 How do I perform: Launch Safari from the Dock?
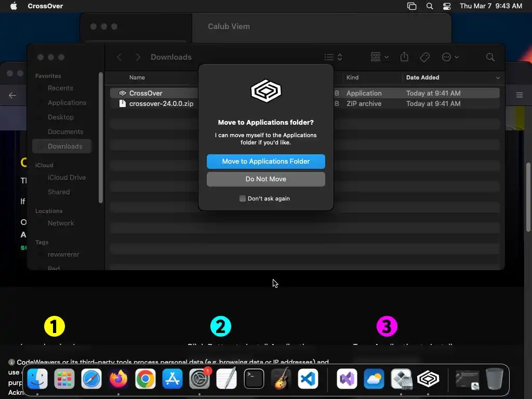coord(91,379)
